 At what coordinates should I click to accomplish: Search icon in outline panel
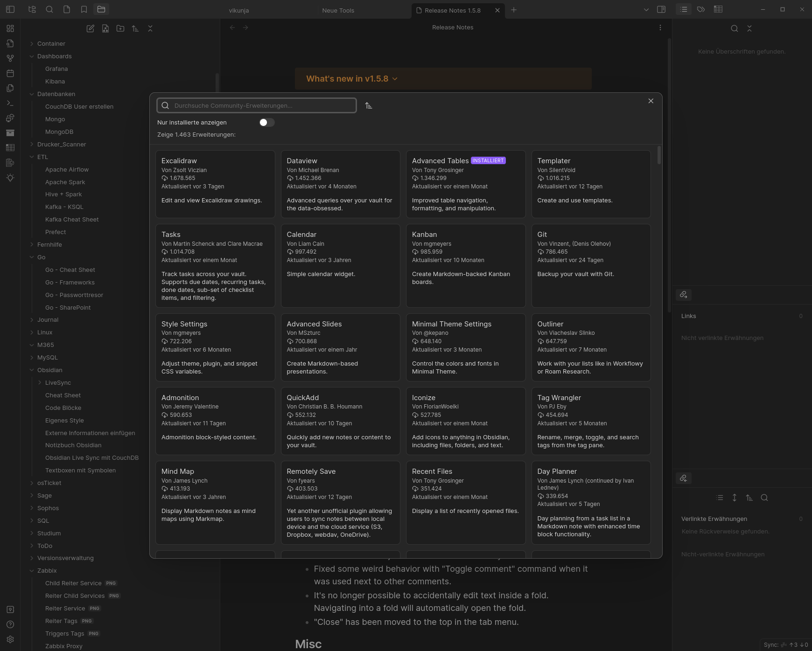[x=735, y=28]
